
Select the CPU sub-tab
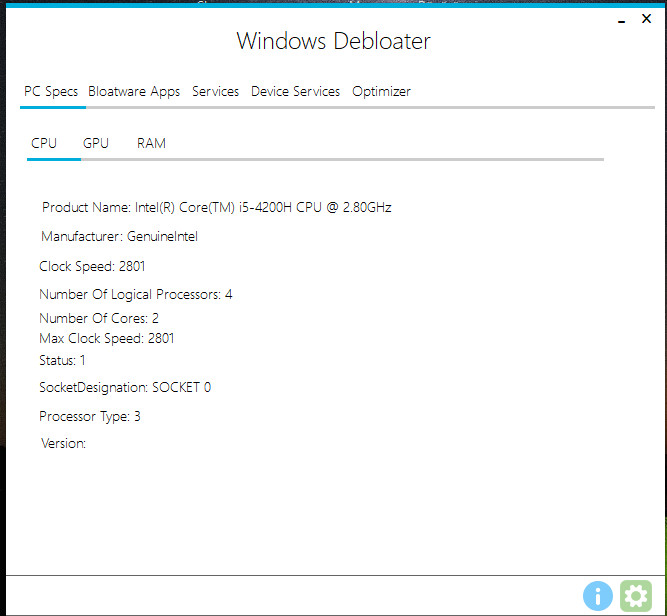click(x=44, y=143)
